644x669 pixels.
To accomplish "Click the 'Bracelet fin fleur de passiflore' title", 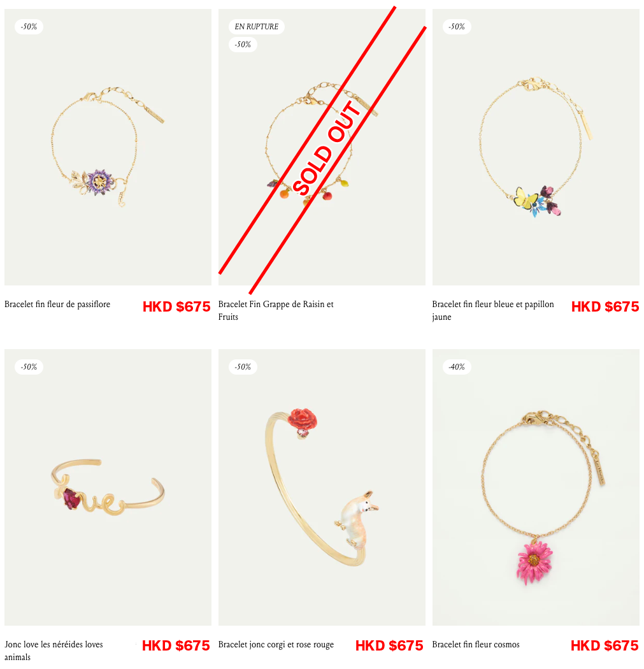I will click(x=57, y=304).
